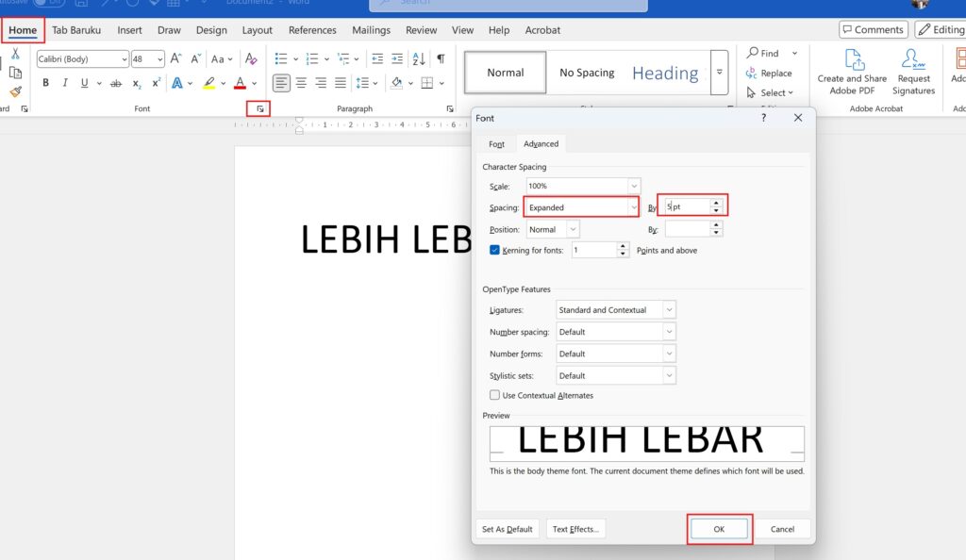This screenshot has height=560, width=966.
Task: Click the OK button to confirm
Action: pyautogui.click(x=720, y=529)
